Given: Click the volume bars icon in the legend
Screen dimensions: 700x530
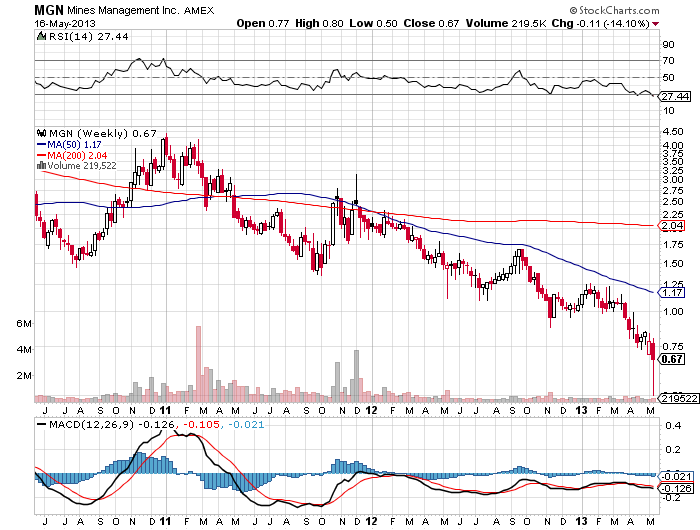Looking at the screenshot, I should point(42,165).
